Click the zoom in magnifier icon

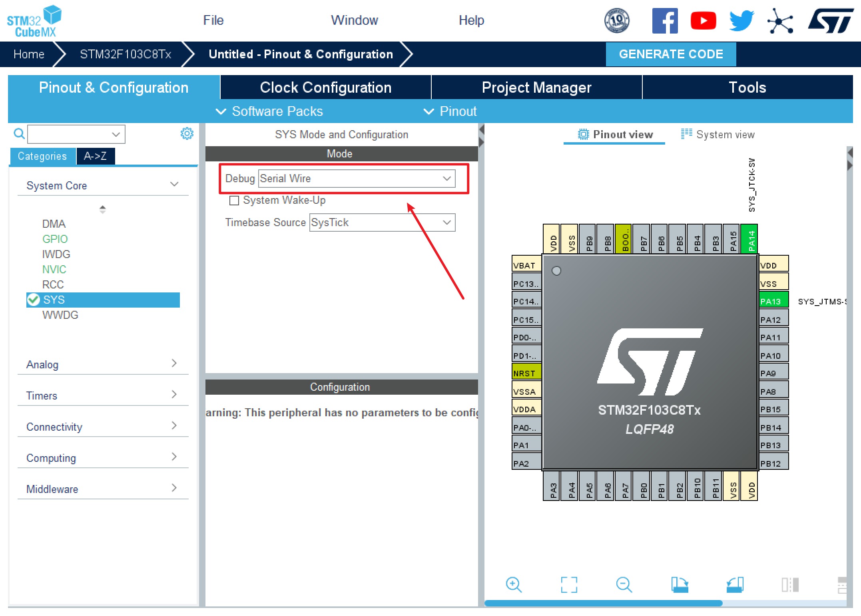(513, 584)
